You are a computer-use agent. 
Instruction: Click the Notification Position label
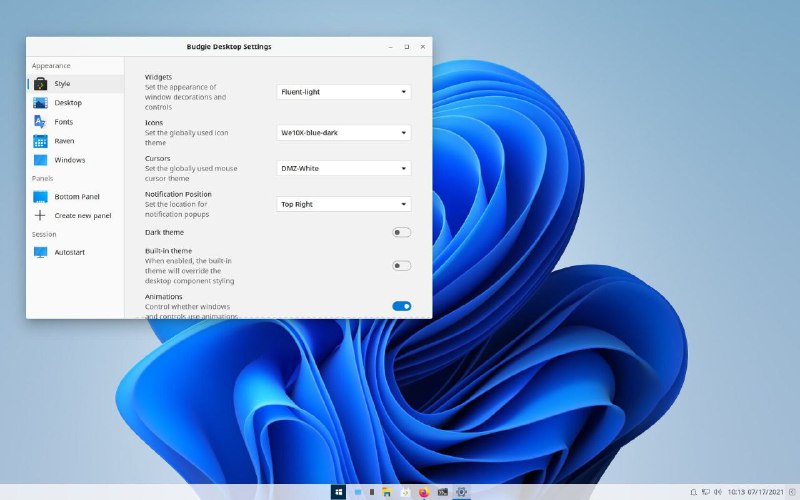click(178, 194)
